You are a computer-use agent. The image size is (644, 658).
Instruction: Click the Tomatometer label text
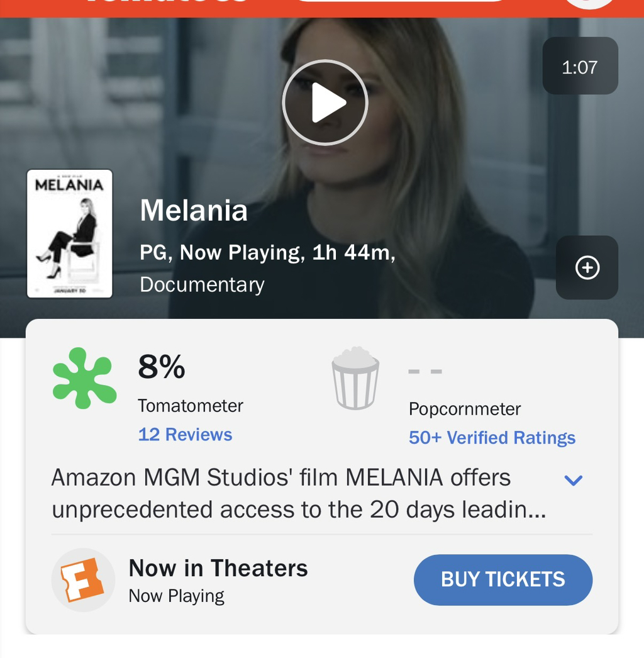(191, 406)
